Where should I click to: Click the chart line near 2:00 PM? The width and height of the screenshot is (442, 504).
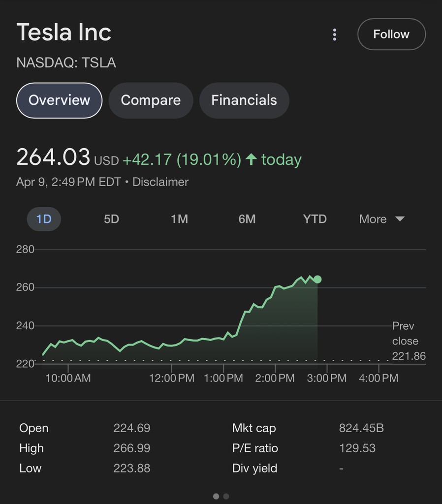pyautogui.click(x=275, y=287)
